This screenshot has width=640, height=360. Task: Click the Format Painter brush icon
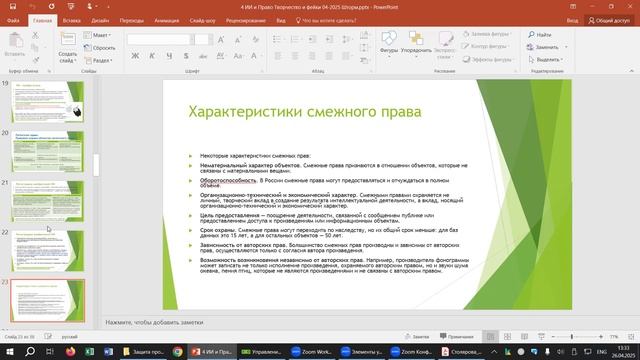point(36,60)
